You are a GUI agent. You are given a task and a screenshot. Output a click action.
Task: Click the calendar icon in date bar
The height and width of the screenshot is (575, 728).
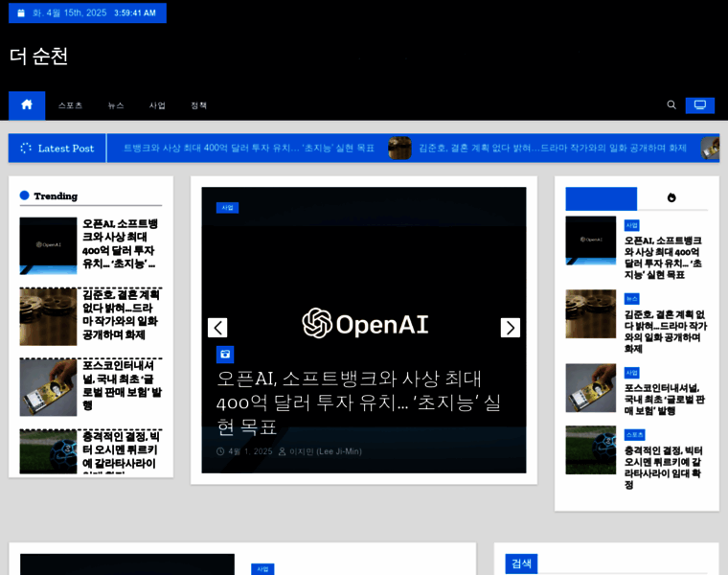click(x=21, y=13)
